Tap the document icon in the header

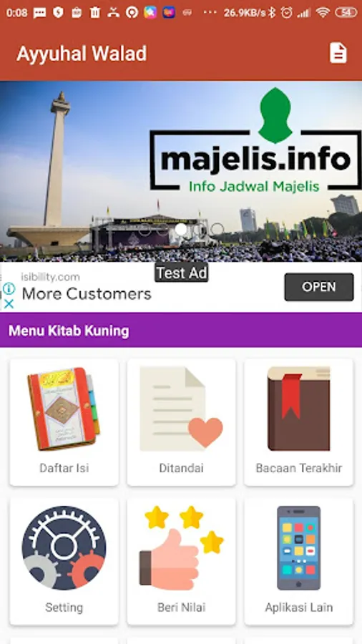(x=338, y=54)
